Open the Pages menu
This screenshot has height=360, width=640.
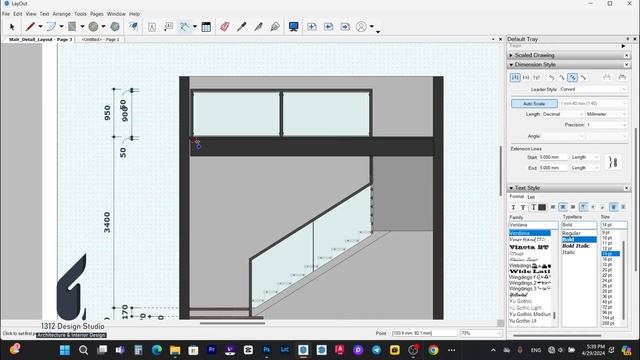coord(97,14)
